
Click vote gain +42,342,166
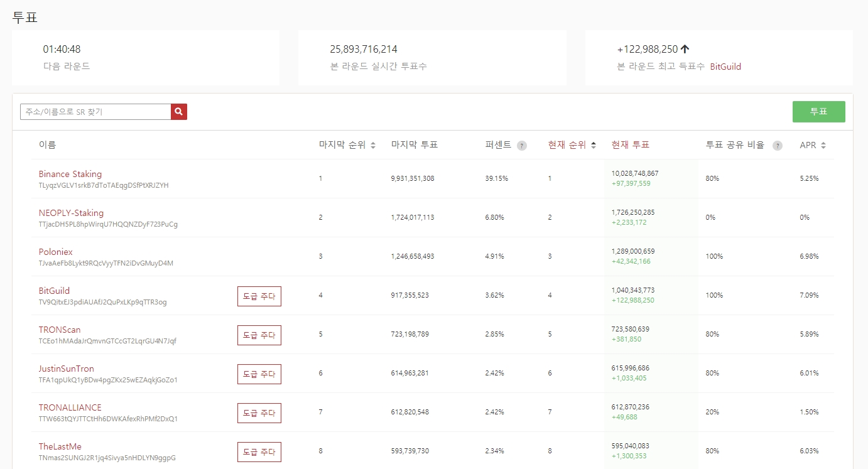(631, 262)
